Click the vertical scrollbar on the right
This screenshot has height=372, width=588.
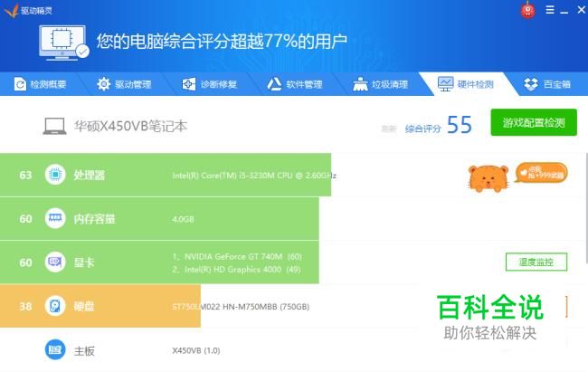point(586,207)
